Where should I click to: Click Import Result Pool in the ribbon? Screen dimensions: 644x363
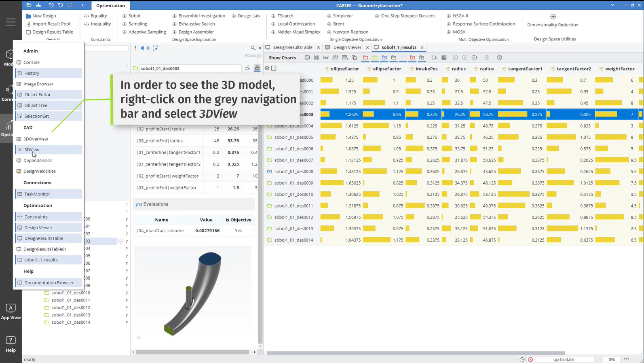tap(51, 24)
